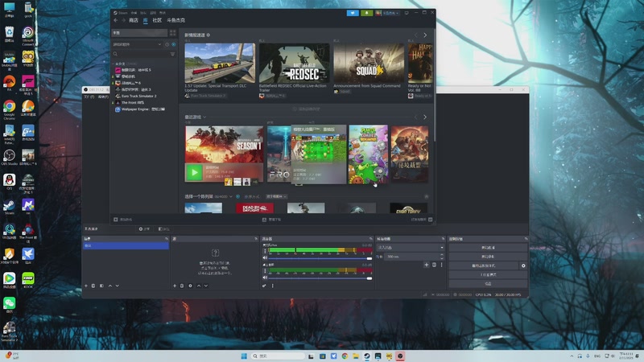The height and width of the screenshot is (362, 644).
Task: Open the 库 library tab in Steam
Action: 146,20
